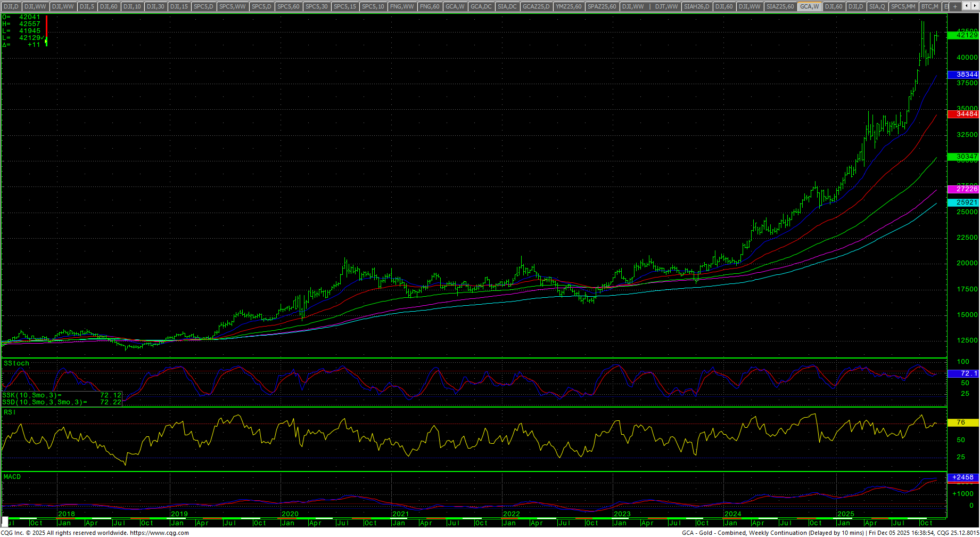
Task: Click the blue MACD value marker +2458
Action: coord(962,477)
